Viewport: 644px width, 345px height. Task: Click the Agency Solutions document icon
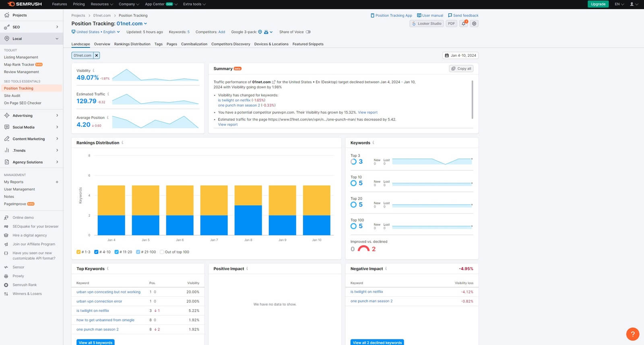coord(7,162)
